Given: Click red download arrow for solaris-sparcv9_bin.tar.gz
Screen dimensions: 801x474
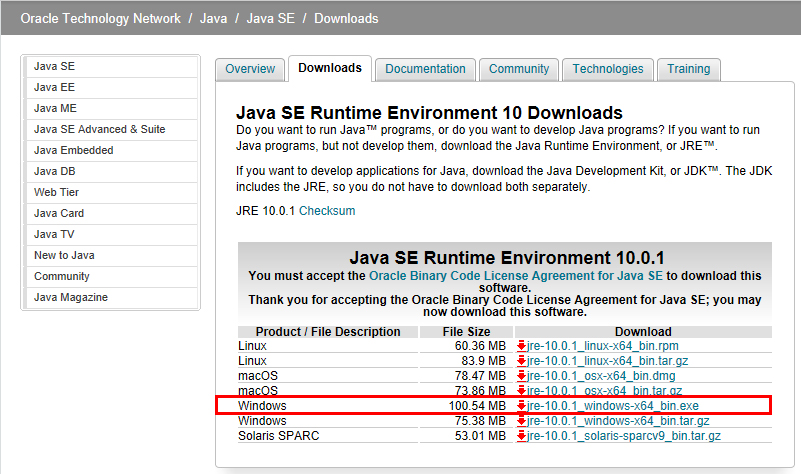Looking at the screenshot, I should click(521, 436).
